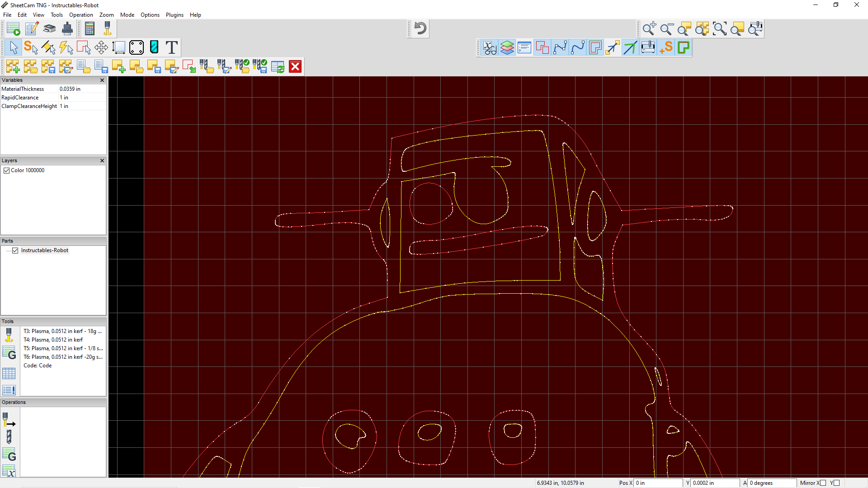Close the Variables panel
Viewport: 868px width, 488px height.
(102, 80)
